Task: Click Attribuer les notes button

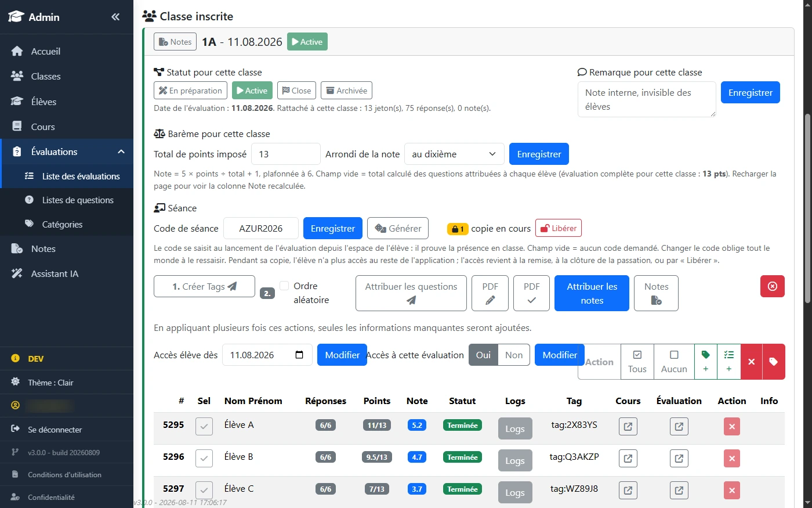Action: tap(592, 293)
